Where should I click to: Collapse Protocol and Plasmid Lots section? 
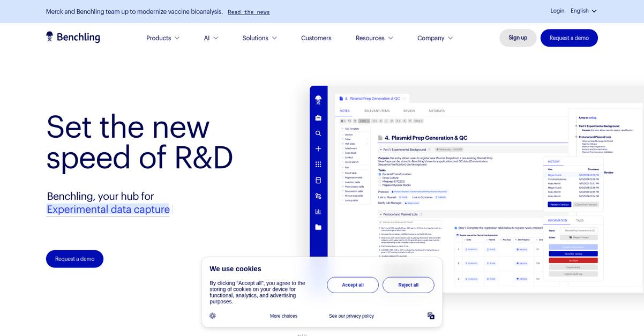(x=380, y=214)
